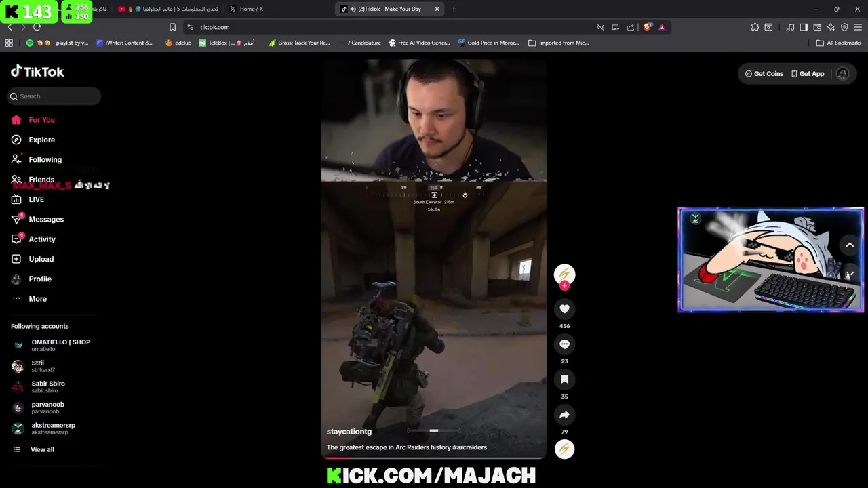
Task: Open Brave playlist music note icon
Action: click(790, 27)
